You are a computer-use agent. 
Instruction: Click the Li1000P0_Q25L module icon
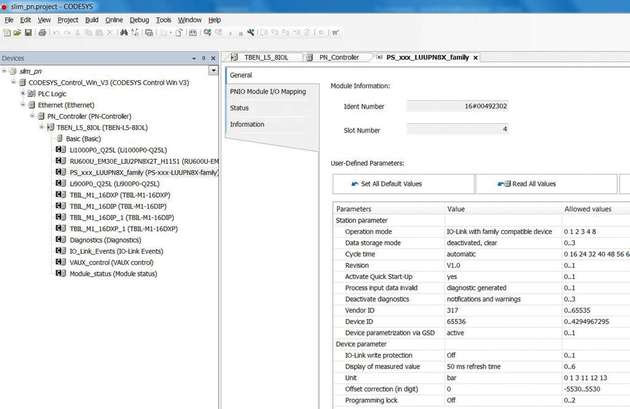61,149
